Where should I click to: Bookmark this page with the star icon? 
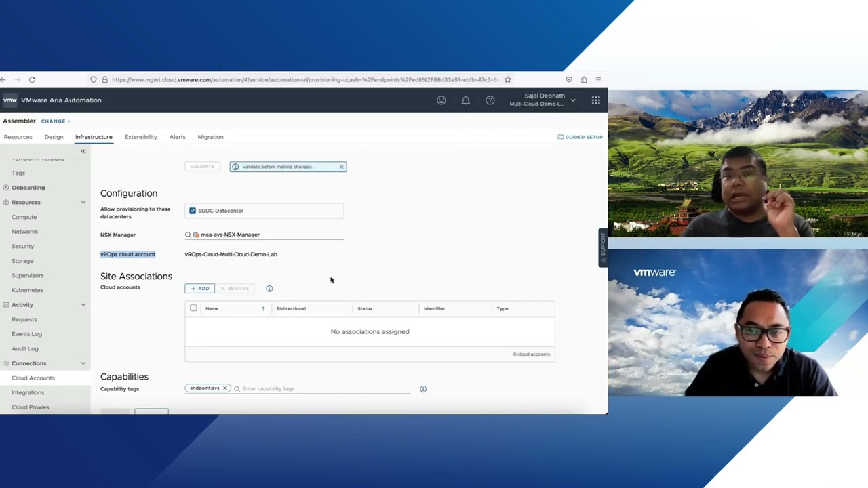[x=507, y=79]
